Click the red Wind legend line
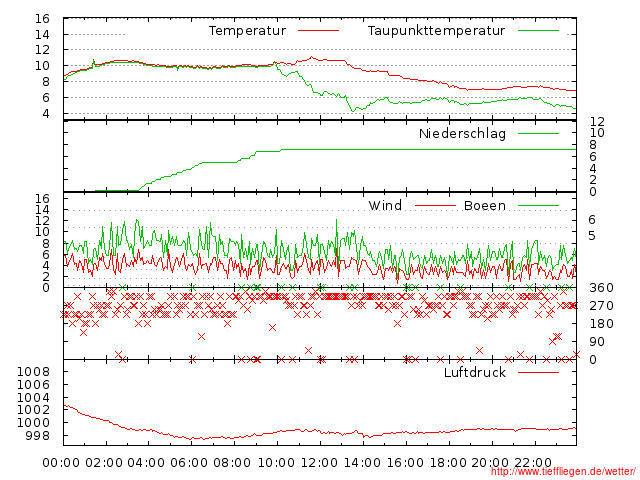This screenshot has width=640, height=480. pyautogui.click(x=435, y=205)
